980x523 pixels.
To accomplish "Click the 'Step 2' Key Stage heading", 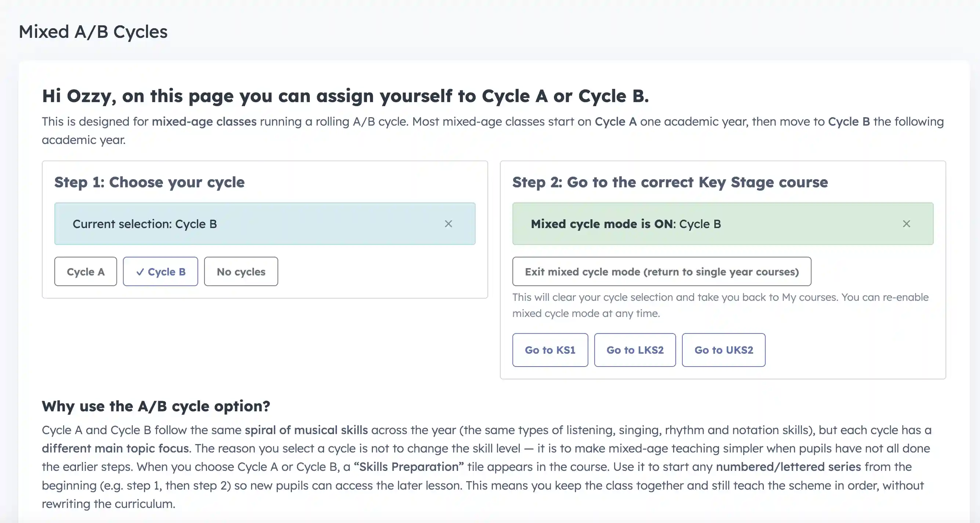I will click(x=669, y=182).
